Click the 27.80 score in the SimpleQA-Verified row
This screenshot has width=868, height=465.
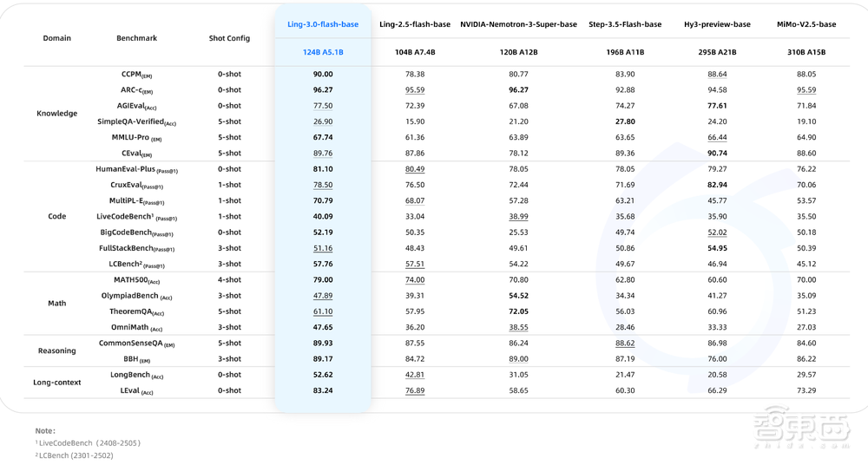(625, 121)
